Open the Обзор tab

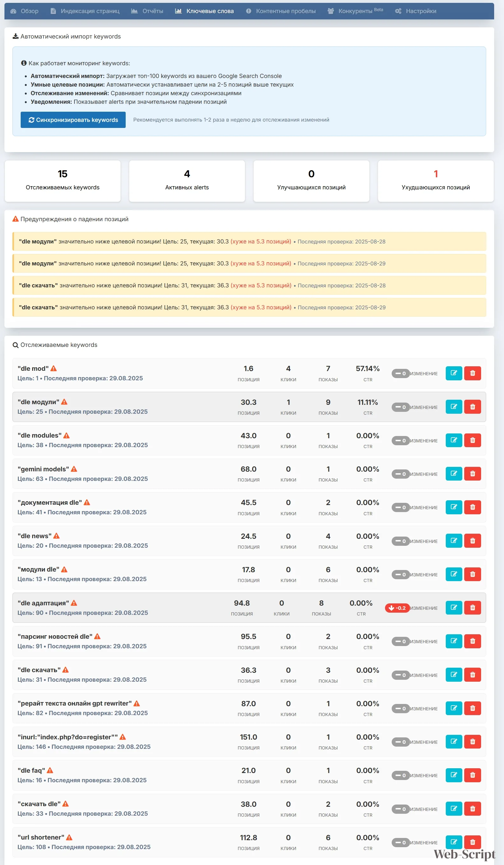click(x=25, y=11)
